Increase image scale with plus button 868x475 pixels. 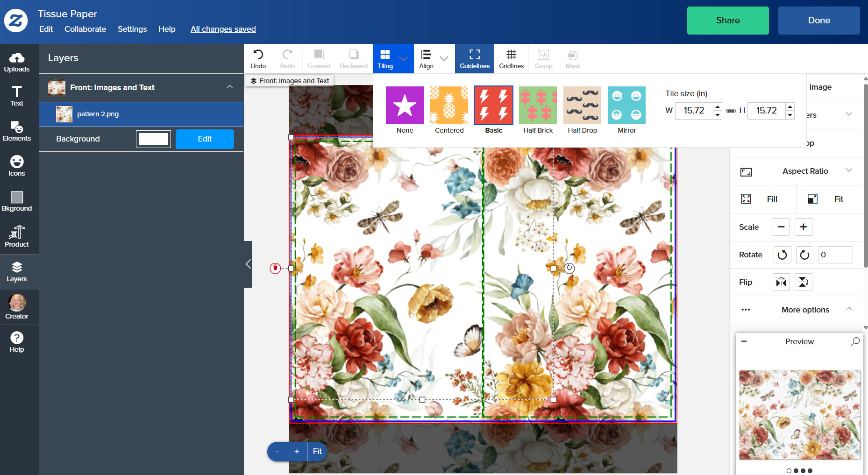pos(804,227)
